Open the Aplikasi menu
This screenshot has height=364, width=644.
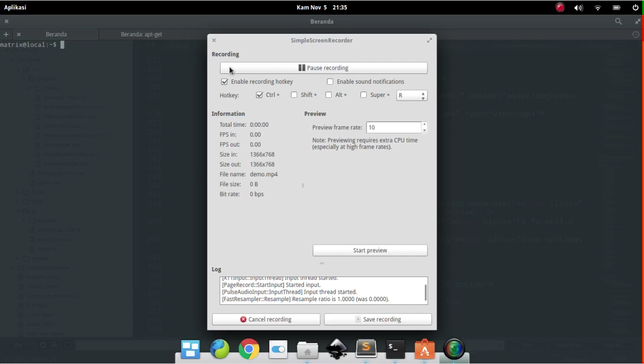tap(15, 7)
